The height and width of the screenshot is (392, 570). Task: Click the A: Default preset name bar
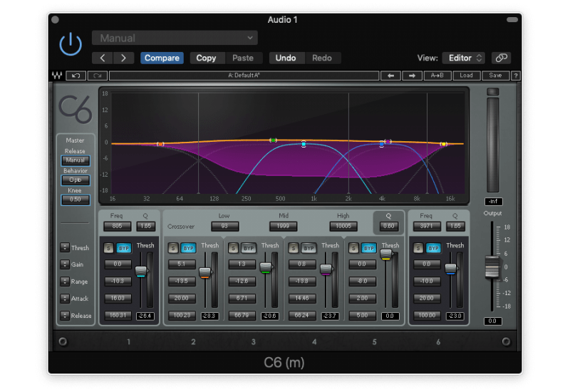244,76
